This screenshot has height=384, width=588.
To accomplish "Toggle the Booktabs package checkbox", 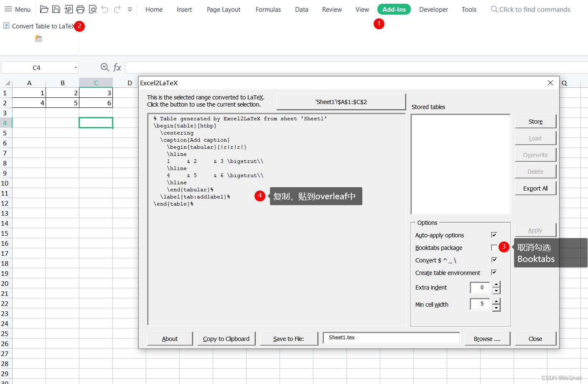I will click(x=494, y=247).
